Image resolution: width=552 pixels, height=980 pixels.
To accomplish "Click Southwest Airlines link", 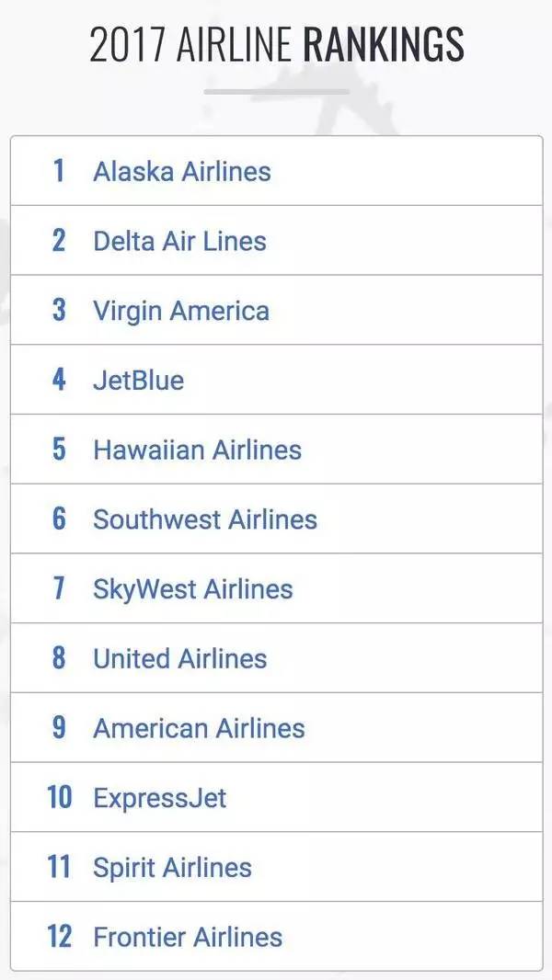I will click(204, 519).
